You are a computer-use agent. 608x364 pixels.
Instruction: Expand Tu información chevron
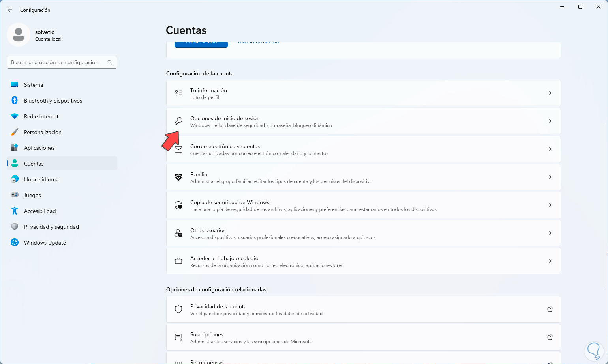[x=550, y=93]
